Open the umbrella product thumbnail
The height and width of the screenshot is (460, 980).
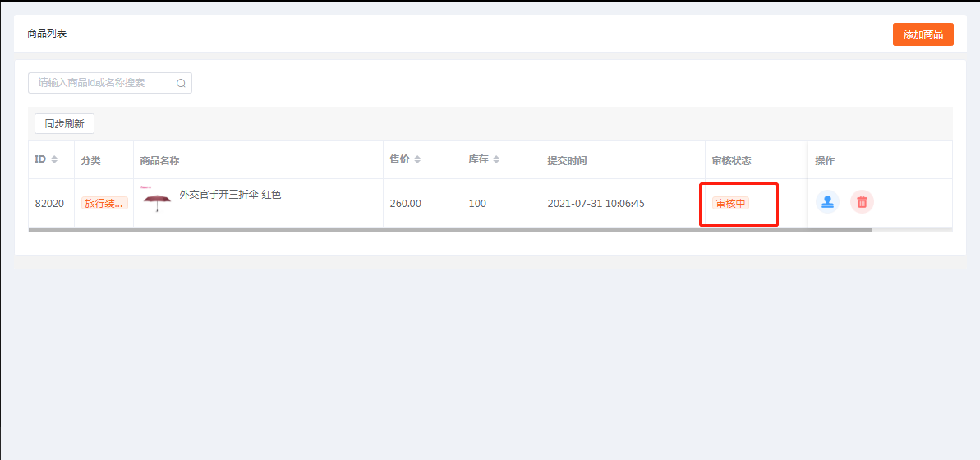(157, 200)
